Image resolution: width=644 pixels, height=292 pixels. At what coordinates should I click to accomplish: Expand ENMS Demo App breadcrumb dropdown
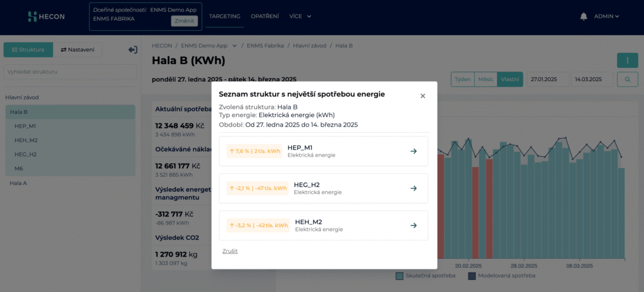pos(235,46)
